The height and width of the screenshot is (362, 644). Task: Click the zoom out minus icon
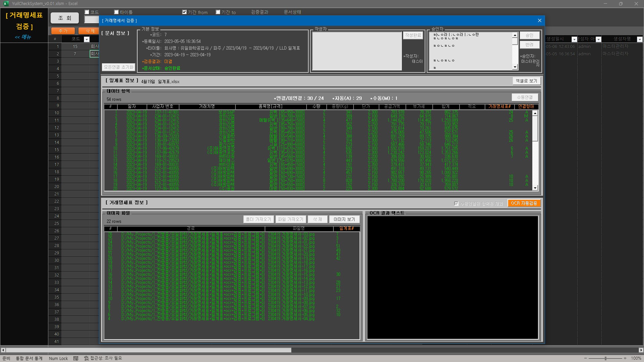(x=586, y=358)
